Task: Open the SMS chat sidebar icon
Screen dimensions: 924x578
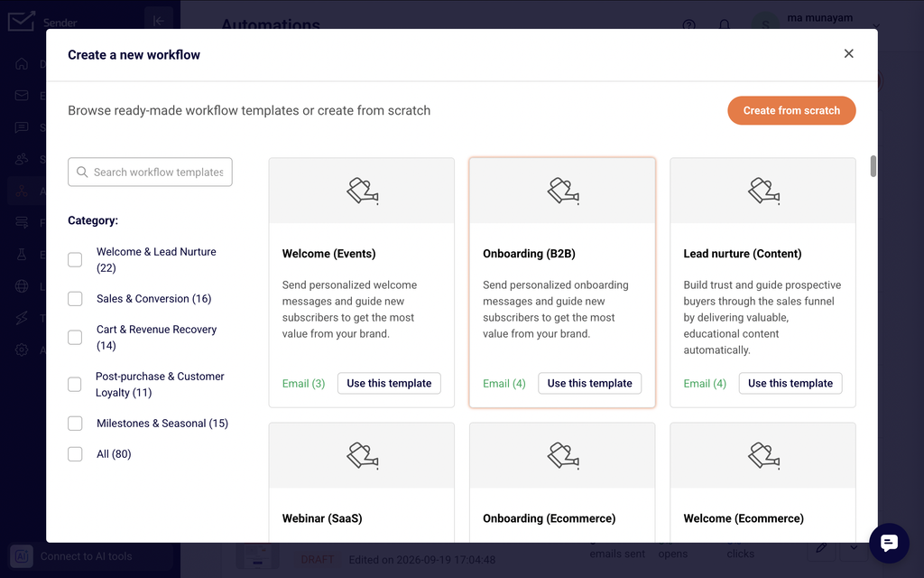Action: point(22,127)
